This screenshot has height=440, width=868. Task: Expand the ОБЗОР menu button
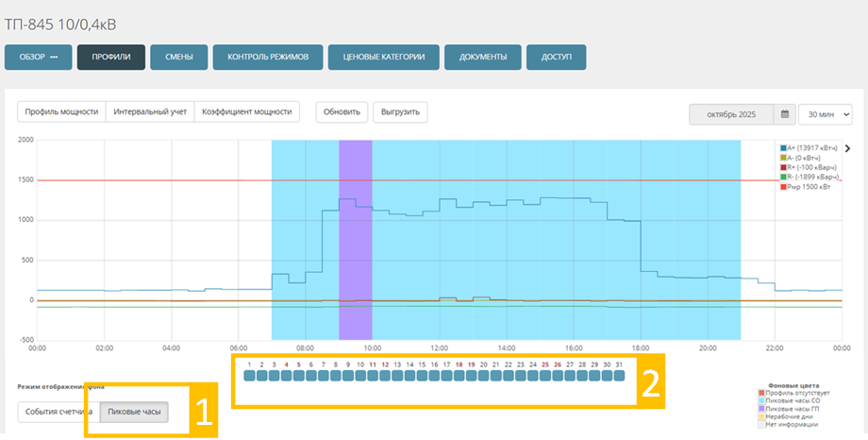(x=39, y=58)
